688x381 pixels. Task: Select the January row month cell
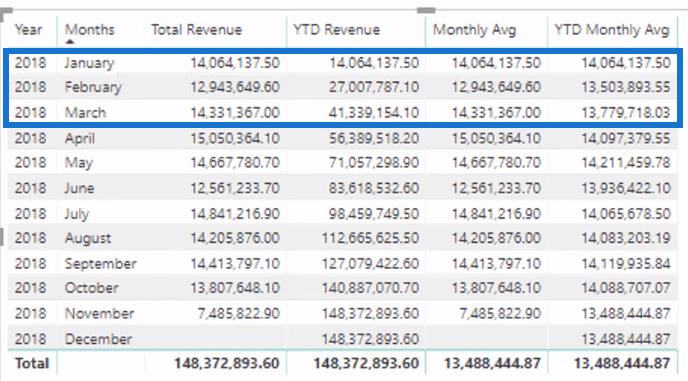pos(89,63)
